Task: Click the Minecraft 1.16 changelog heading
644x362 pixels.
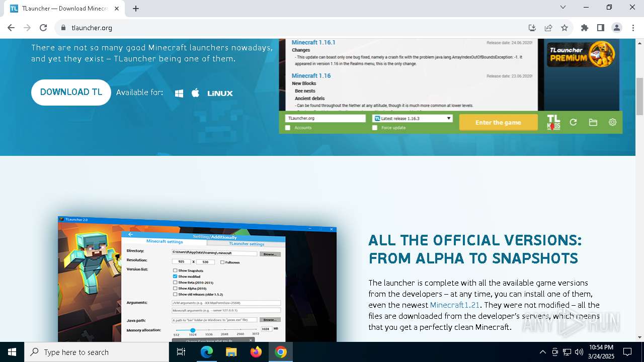Action: point(311,76)
